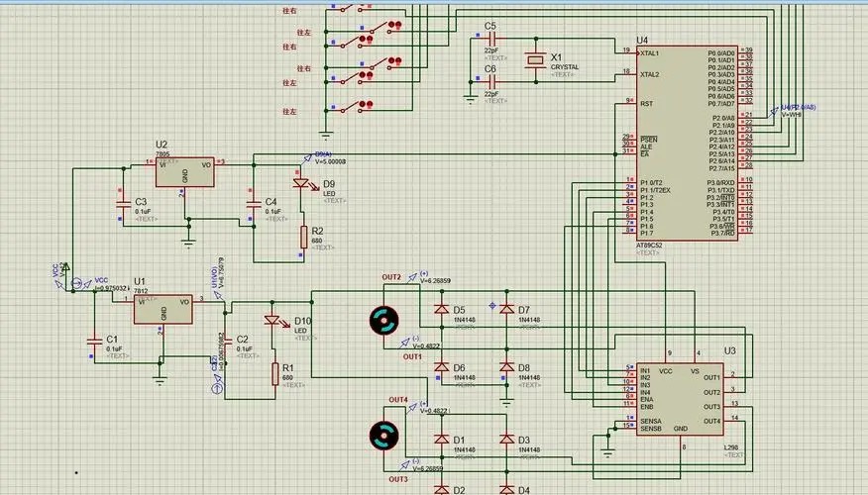This screenshot has width=868, height=495.
Task: Click the OUT4 net label
Action: coord(398,399)
